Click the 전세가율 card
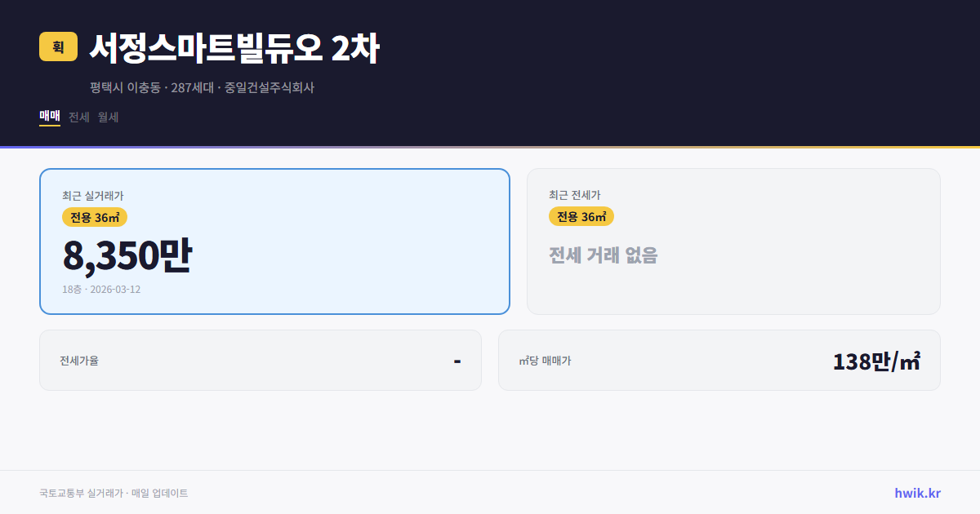The height and width of the screenshot is (514, 980). tap(261, 360)
